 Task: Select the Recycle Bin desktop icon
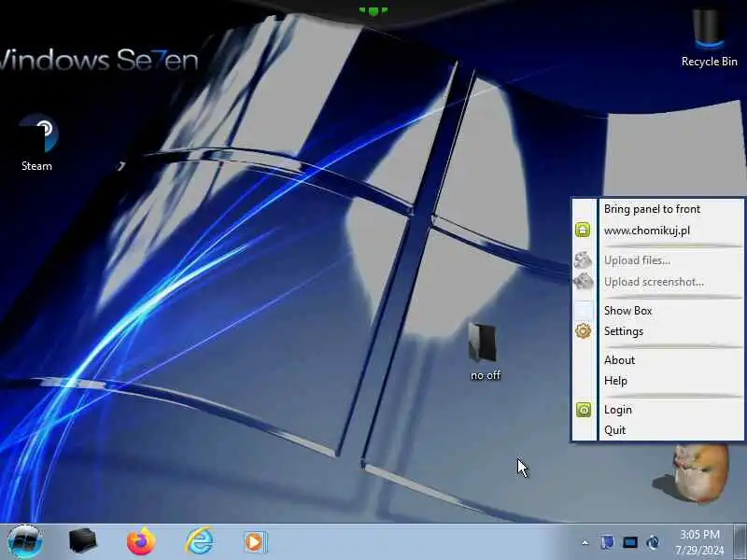[x=710, y=39]
